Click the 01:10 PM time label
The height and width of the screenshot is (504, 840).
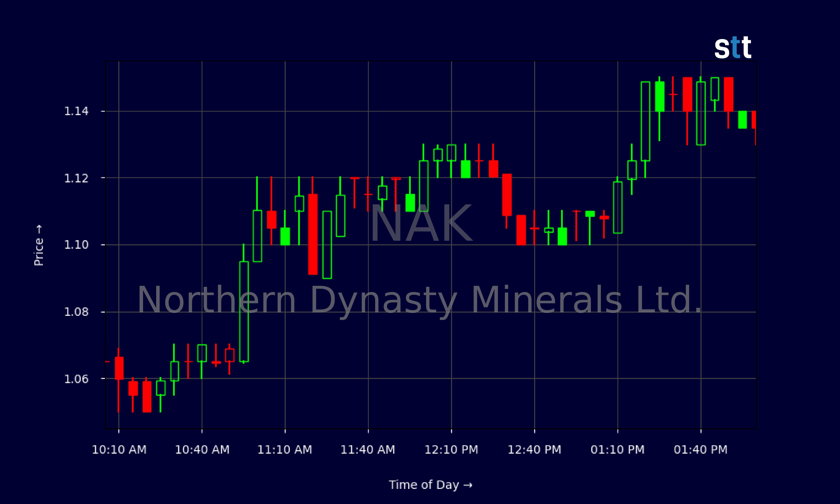618,450
